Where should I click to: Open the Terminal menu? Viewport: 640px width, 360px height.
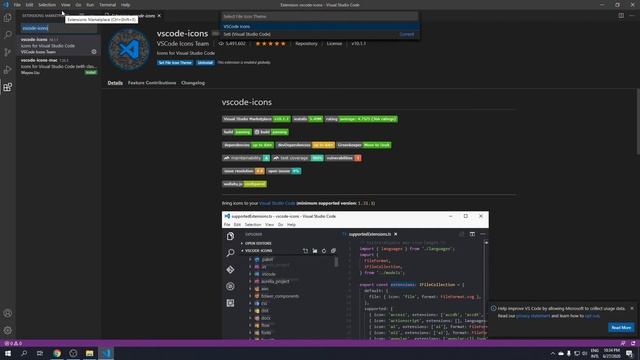pos(107,5)
